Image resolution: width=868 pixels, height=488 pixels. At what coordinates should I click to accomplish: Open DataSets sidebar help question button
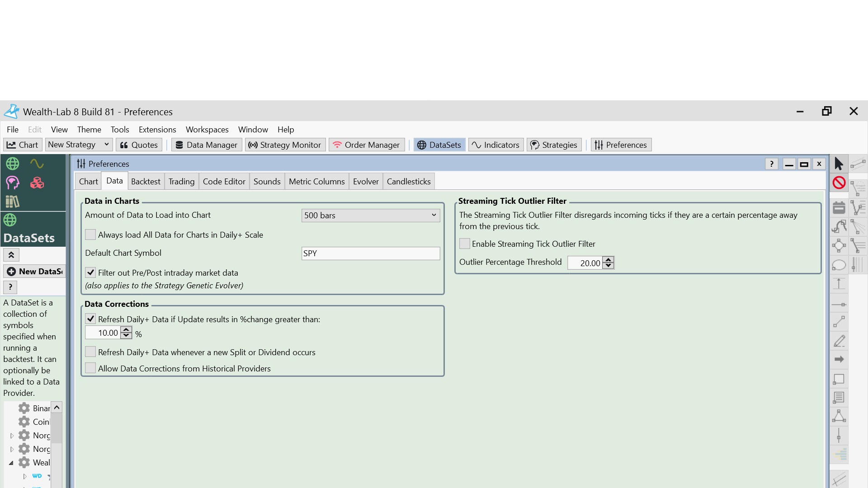[x=10, y=287]
